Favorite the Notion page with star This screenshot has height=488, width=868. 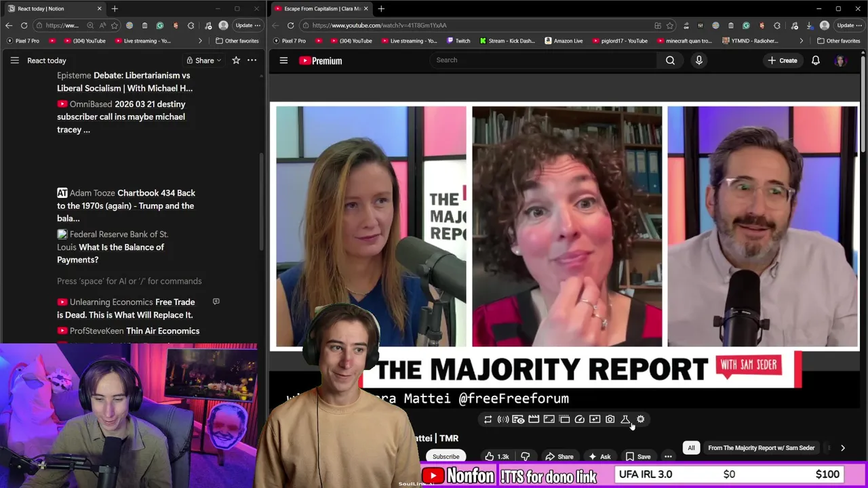236,60
